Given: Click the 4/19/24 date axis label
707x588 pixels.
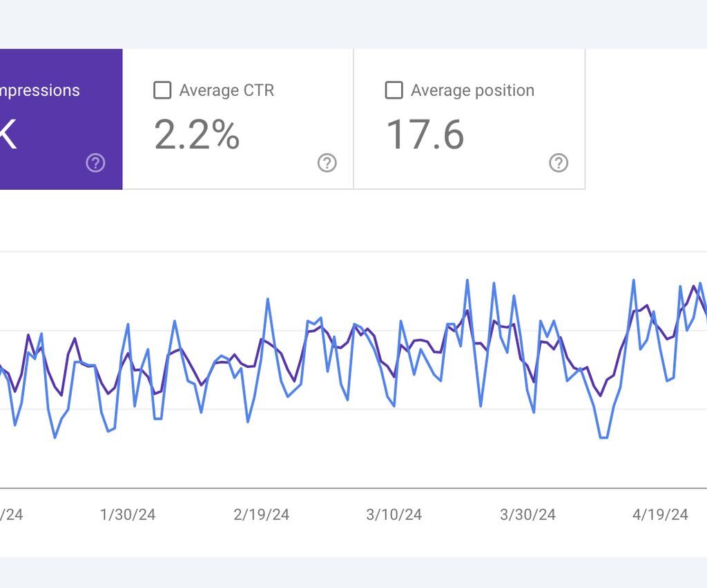Looking at the screenshot, I should coord(660,515).
